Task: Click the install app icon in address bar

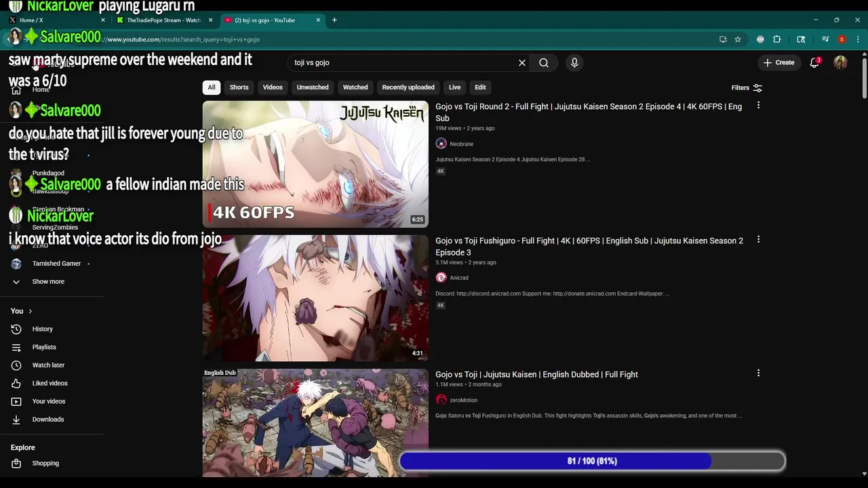Action: [723, 39]
